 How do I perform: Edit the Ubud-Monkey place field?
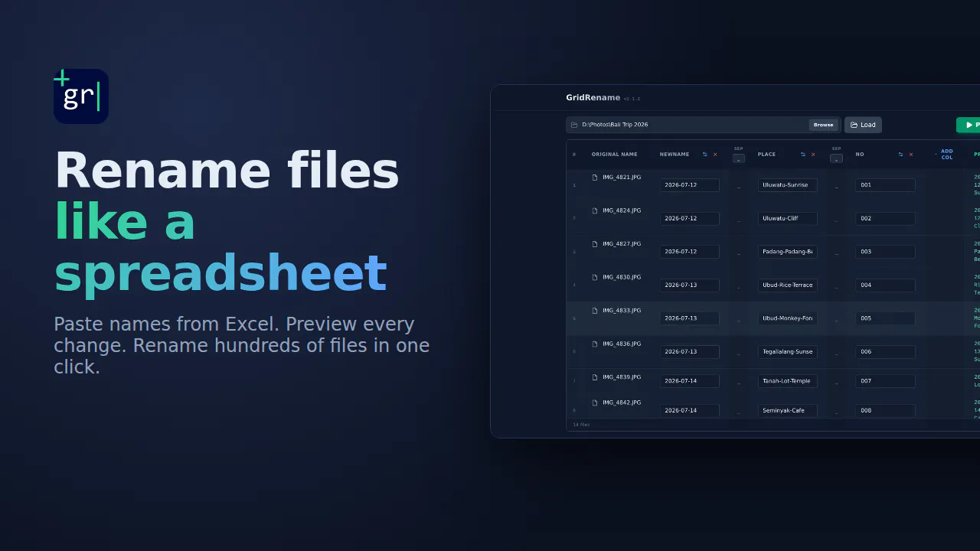788,318
